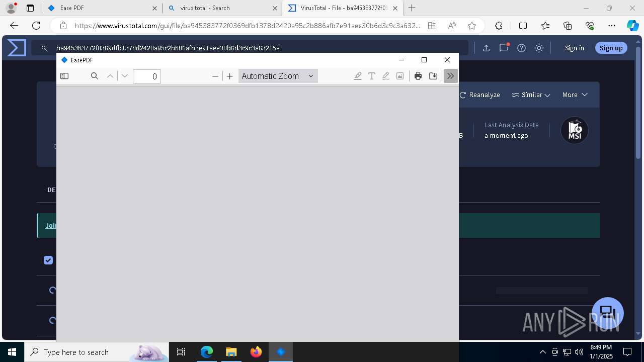
Task: Open VirusTotal notifications chat icon
Action: pyautogui.click(x=504, y=48)
